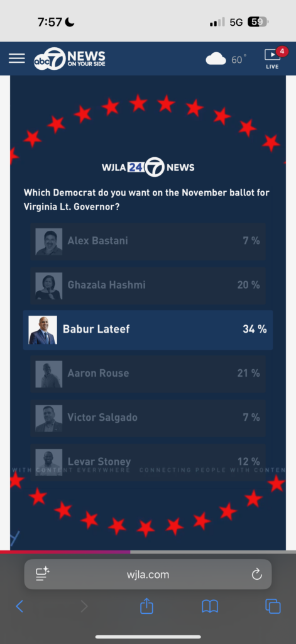Open the hamburger navigation menu
This screenshot has width=296, height=644.
pos(17,58)
